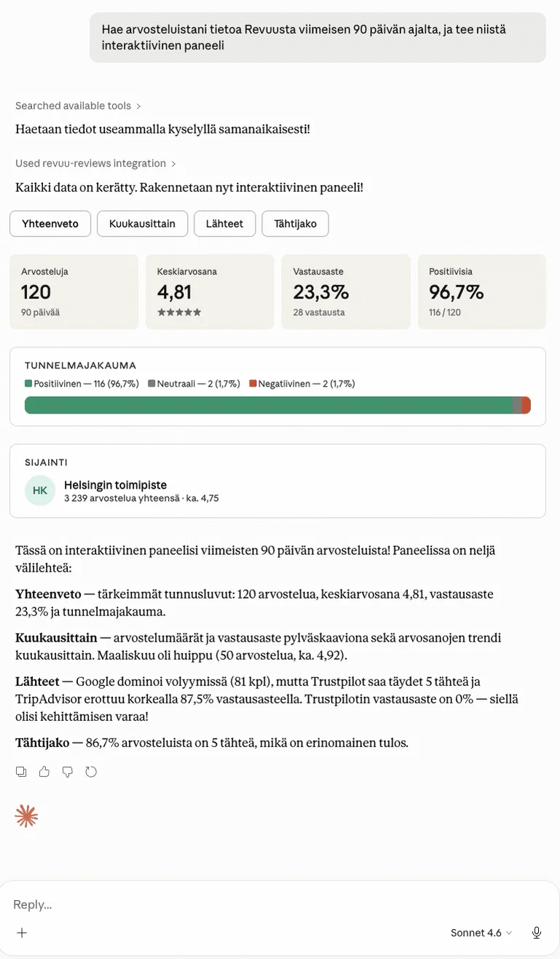Click the red Negatiivinen bar segment
Viewport: 560px width, 959px height.
pyautogui.click(x=527, y=406)
